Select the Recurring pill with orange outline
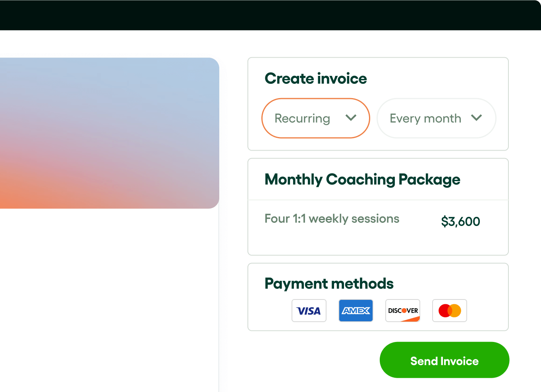 (x=315, y=118)
